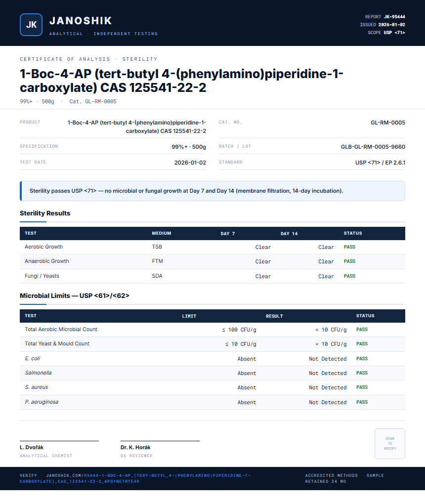Click the main product title heading
The width and height of the screenshot is (425, 504).
click(181, 81)
